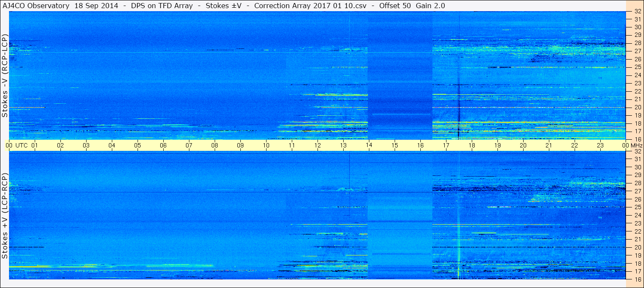Screen dimensions: 644x288
Task: Select the 01 hour tick on time axis
Action: pos(35,145)
